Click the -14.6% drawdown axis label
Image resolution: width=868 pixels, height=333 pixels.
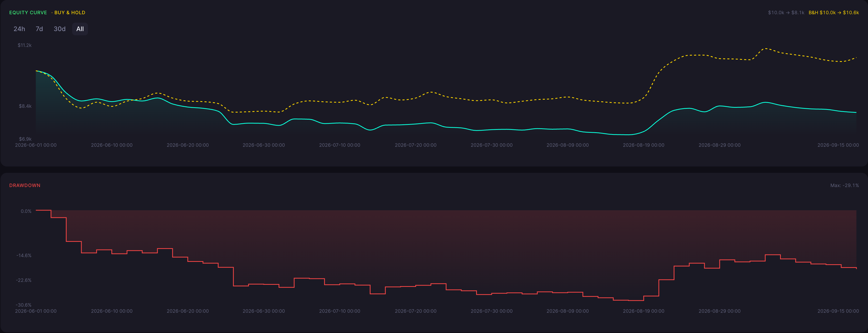pos(24,256)
